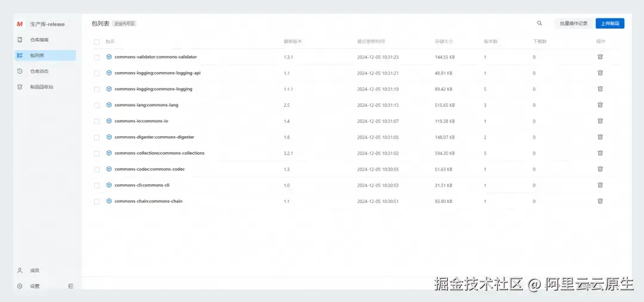This screenshot has height=302, width=644.
Task: Collapse the sidebar with the menu icon
Action: pos(70,286)
